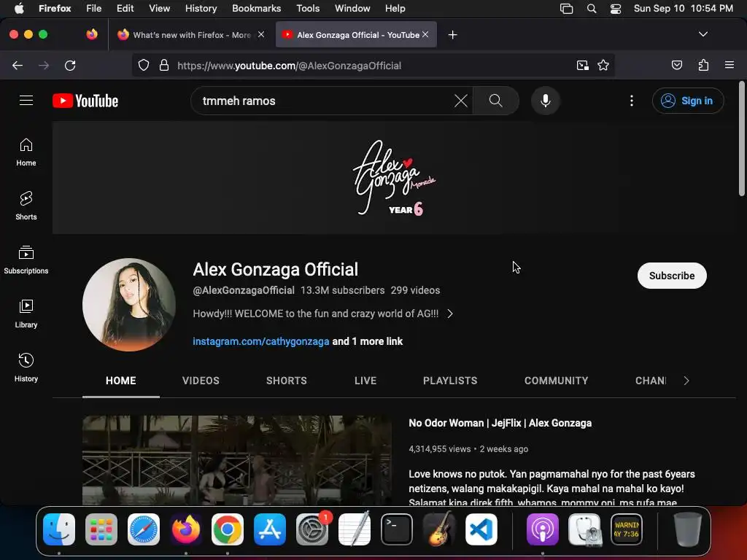This screenshot has width=747, height=560.
Task: Play the No Odor Woman video thumbnail
Action: pos(237,460)
